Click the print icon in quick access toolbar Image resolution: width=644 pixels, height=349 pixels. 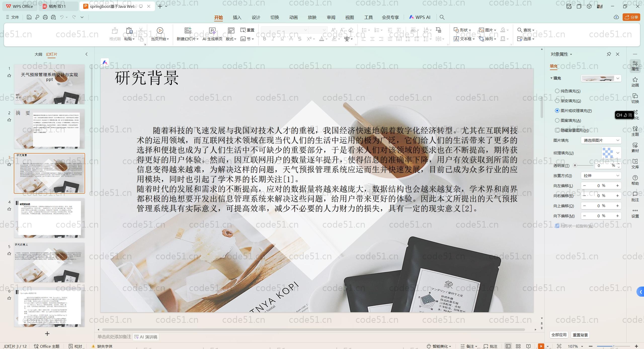(x=45, y=17)
